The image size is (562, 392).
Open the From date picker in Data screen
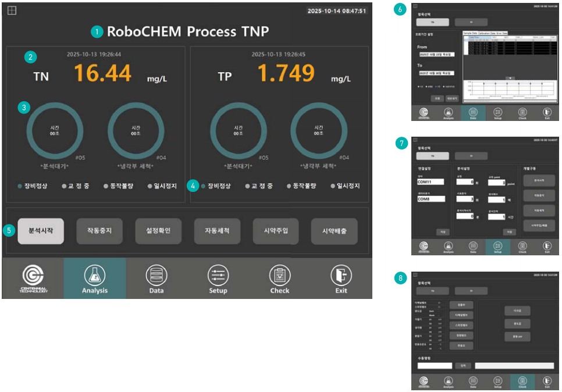[437, 55]
